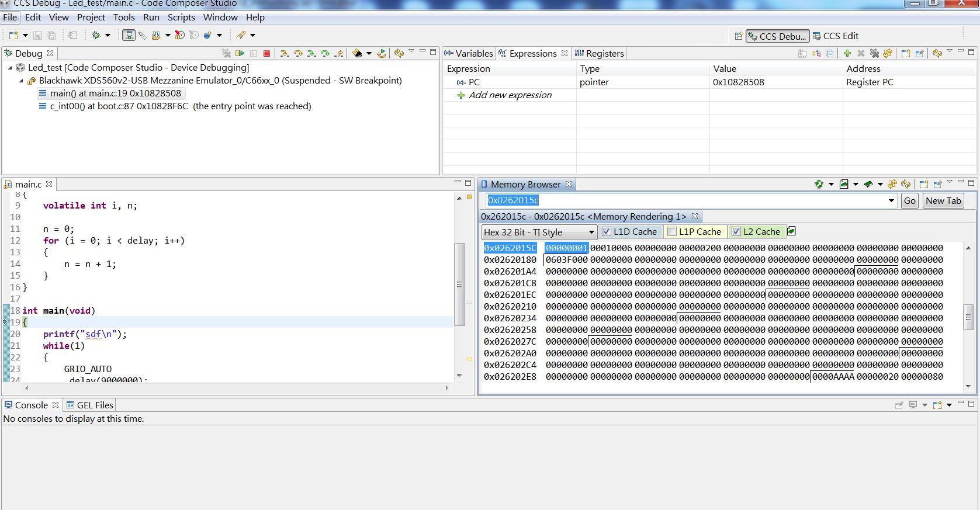The width and height of the screenshot is (980, 510).
Task: Collapse the Blackhawk XDS560v2 emulator tree node
Action: click(21, 81)
